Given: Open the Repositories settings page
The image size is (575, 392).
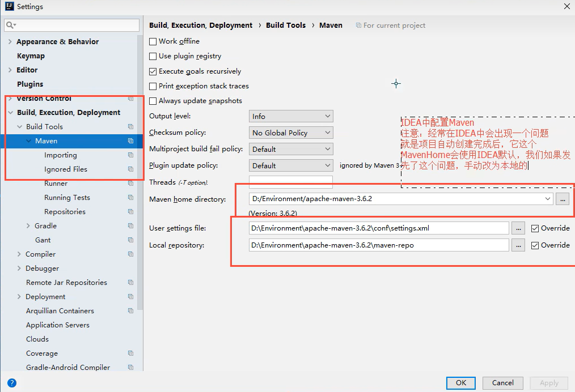Looking at the screenshot, I should [x=65, y=211].
